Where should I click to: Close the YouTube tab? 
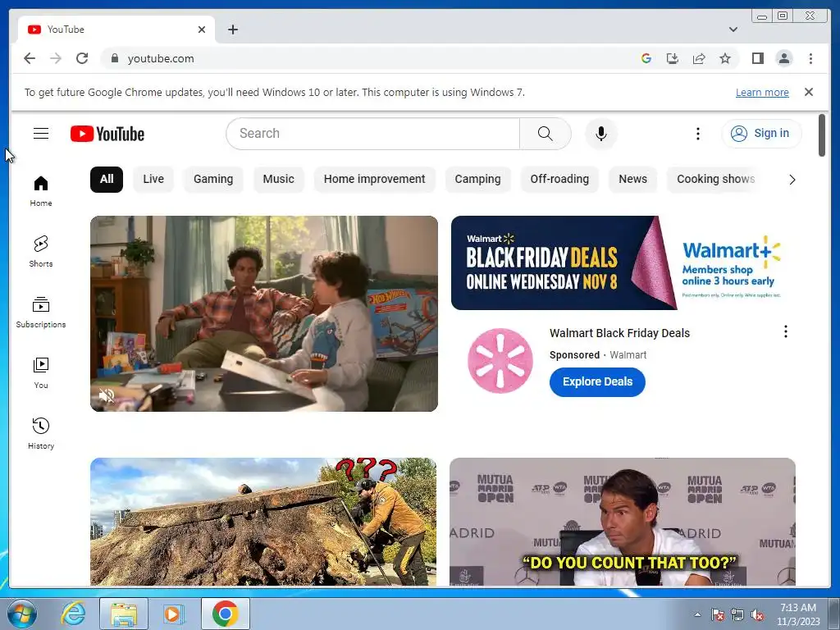point(202,30)
